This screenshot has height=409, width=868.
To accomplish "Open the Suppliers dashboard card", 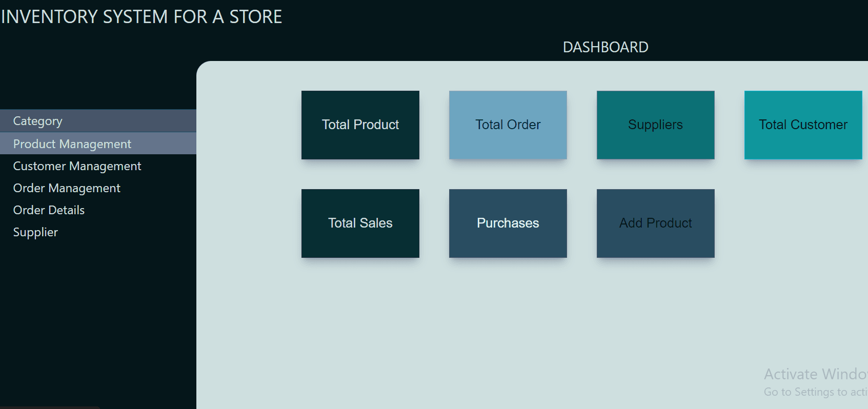I will pos(655,125).
